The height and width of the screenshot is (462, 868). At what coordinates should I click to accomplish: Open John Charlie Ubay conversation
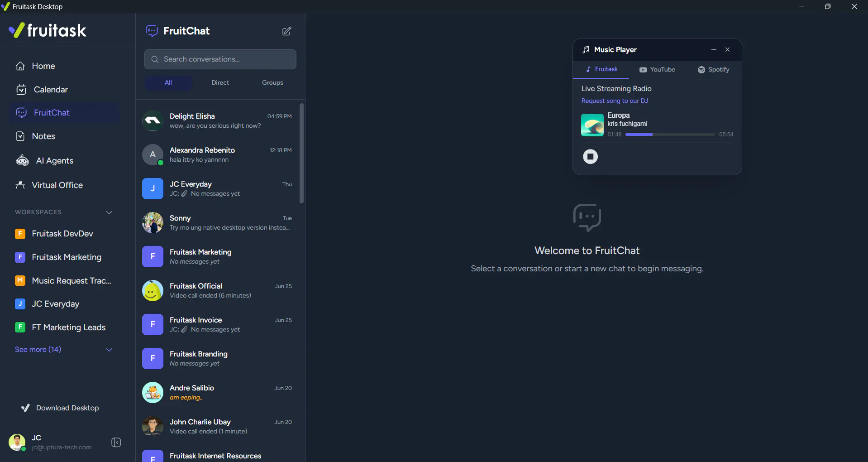217,427
